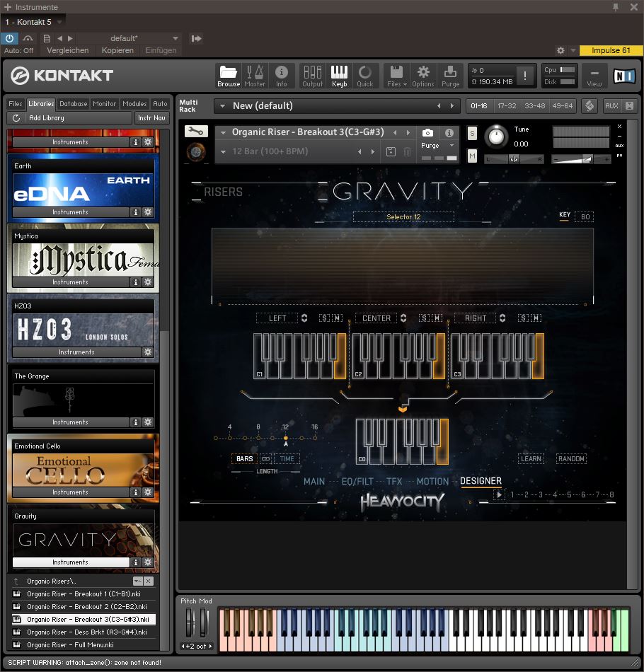The image size is (644, 672).
Task: Click the link icon between BARS and TIME
Action: (266, 458)
